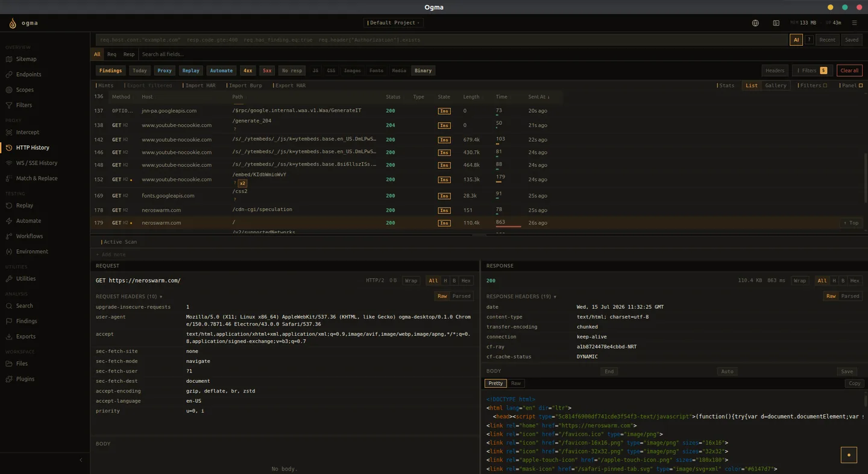Open the Default Project dropdown
The height and width of the screenshot is (474, 868).
[393, 23]
